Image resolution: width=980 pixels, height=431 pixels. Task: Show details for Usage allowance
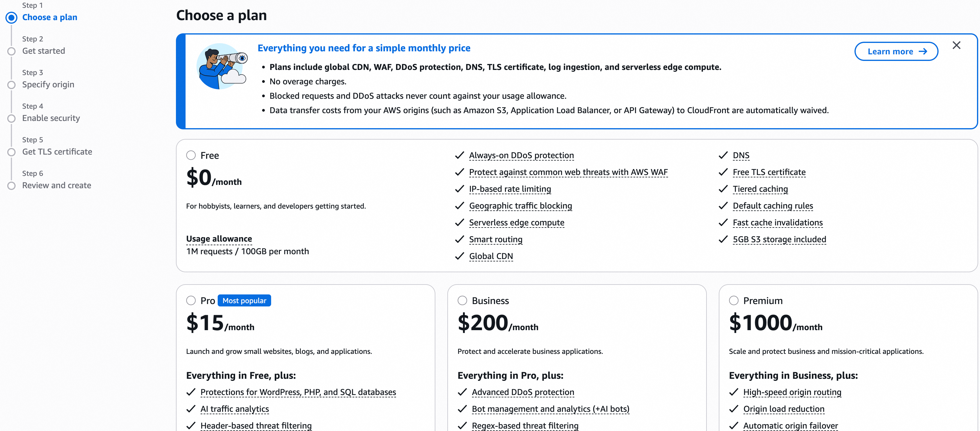coord(219,239)
